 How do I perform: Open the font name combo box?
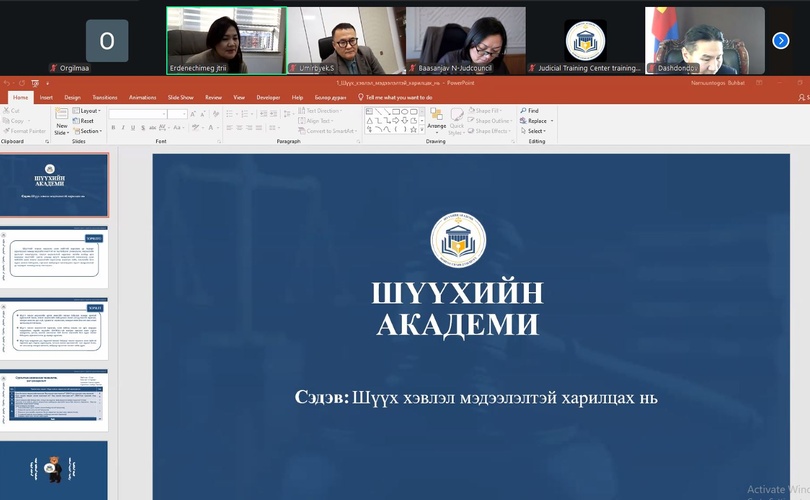tap(138, 114)
